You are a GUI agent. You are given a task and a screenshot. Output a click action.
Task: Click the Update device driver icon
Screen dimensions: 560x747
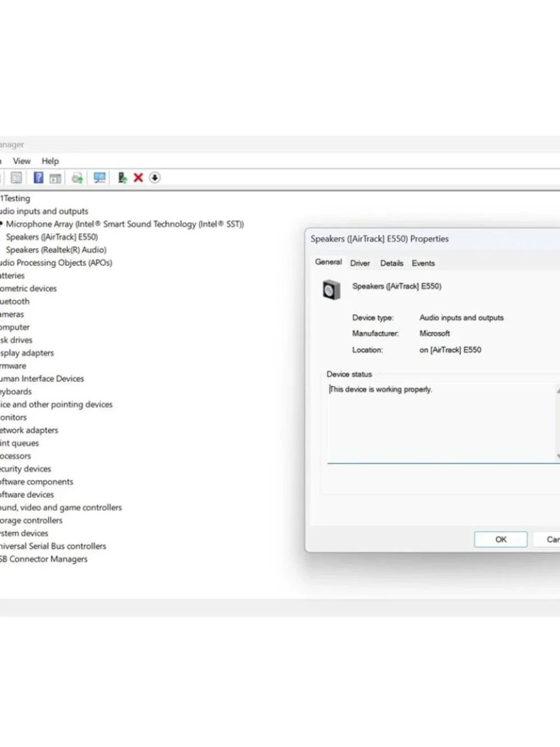pos(122,178)
